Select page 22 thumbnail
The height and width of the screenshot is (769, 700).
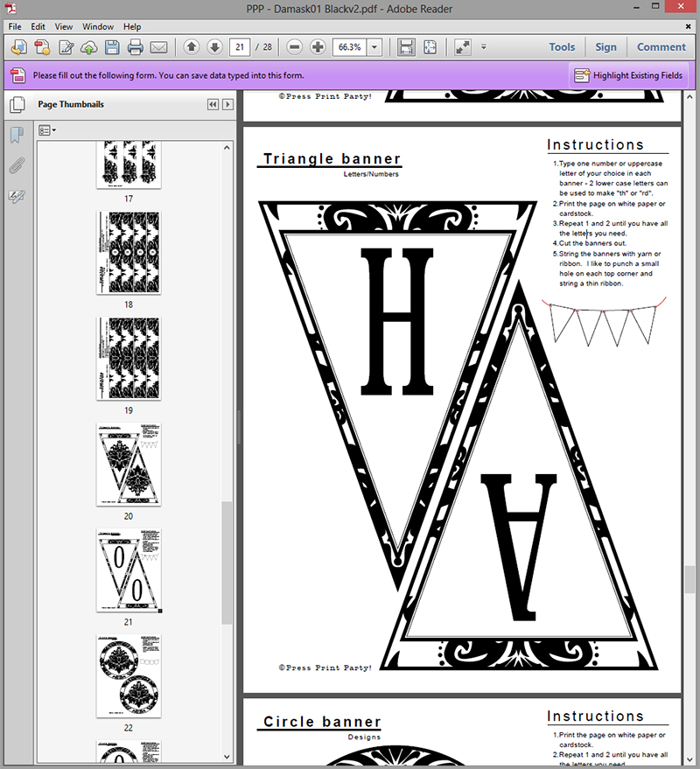tap(129, 675)
